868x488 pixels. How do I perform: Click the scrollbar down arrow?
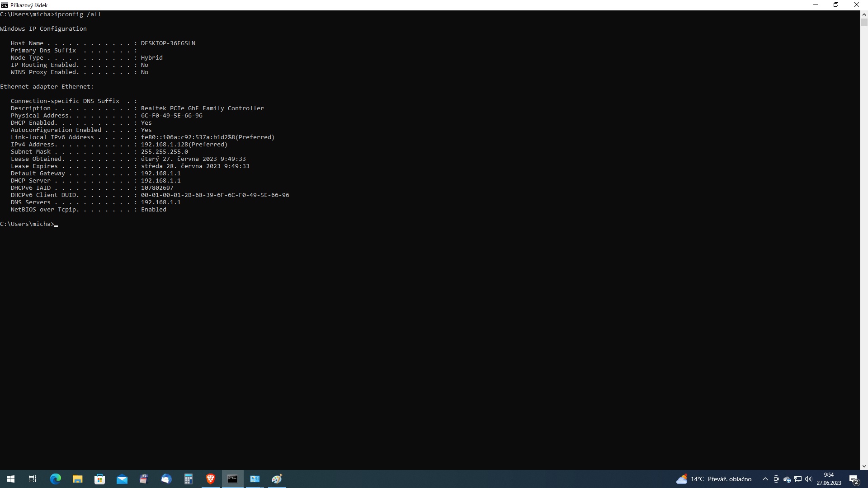coord(864,466)
